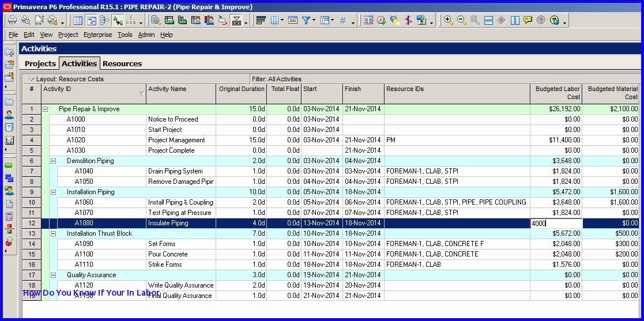The image size is (644, 321).
Task: Switch to the Resources tab
Action: (122, 63)
